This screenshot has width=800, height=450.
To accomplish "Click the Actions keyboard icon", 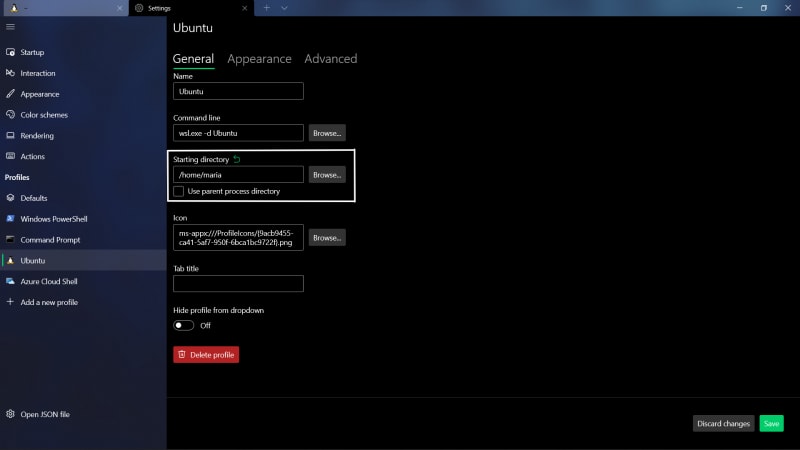I will point(10,156).
